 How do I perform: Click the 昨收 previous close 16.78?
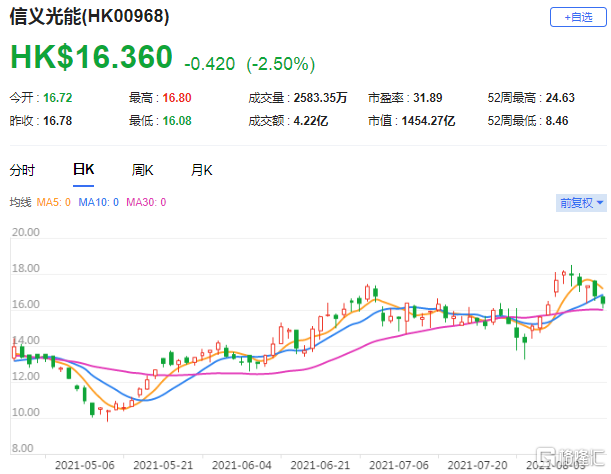(58, 121)
